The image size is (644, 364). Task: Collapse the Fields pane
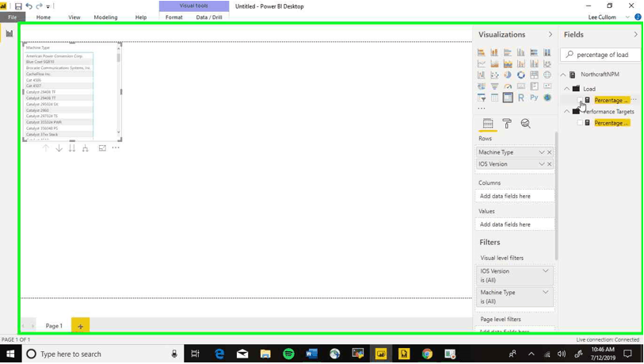click(x=636, y=35)
